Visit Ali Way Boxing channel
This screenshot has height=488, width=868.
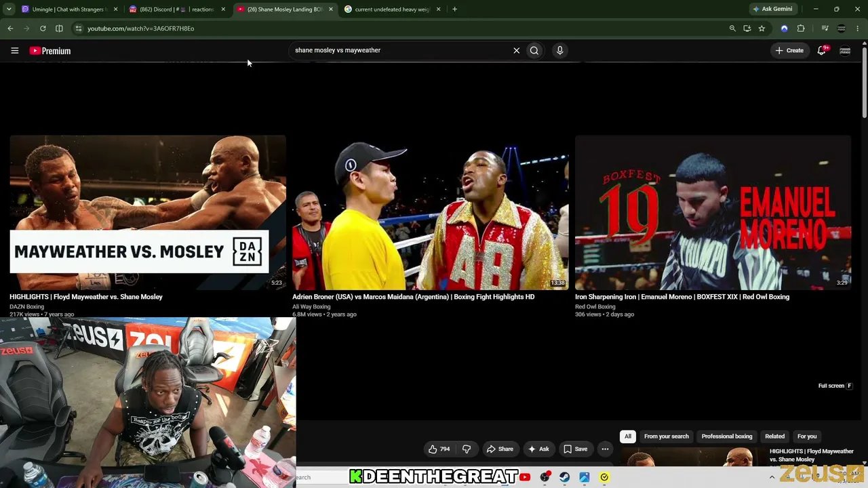(311, 306)
